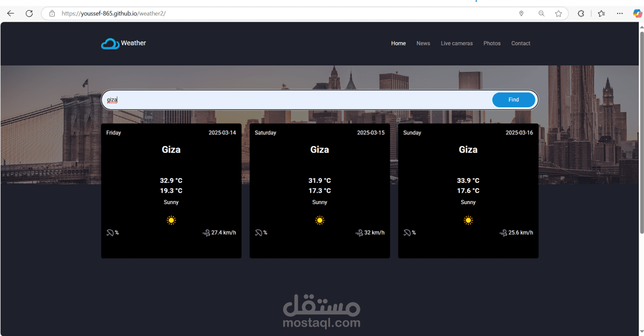644x336 pixels.
Task: Open the Contact nav item
Action: click(521, 44)
